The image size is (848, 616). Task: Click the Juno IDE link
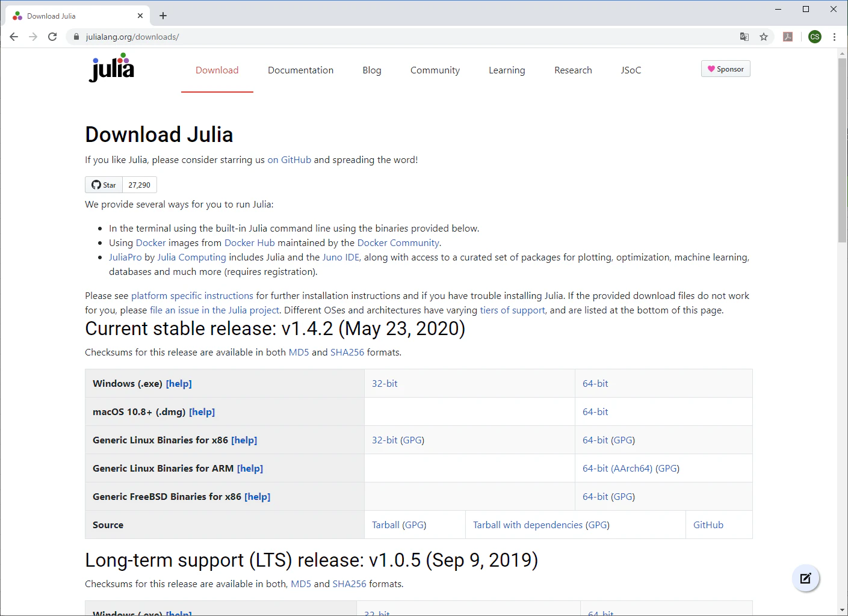point(341,257)
